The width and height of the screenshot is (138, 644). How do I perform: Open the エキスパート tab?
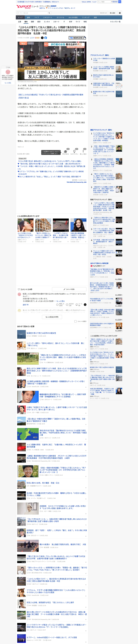coord(48,17)
